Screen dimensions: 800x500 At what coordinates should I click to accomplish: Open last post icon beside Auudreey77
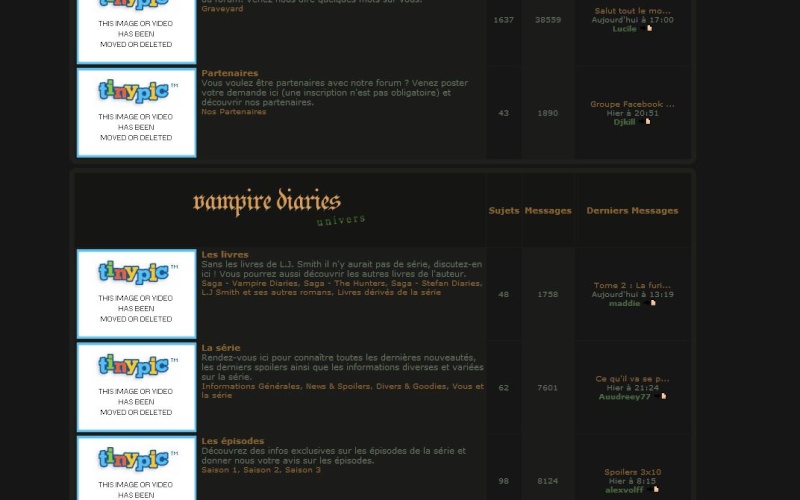[660, 396]
